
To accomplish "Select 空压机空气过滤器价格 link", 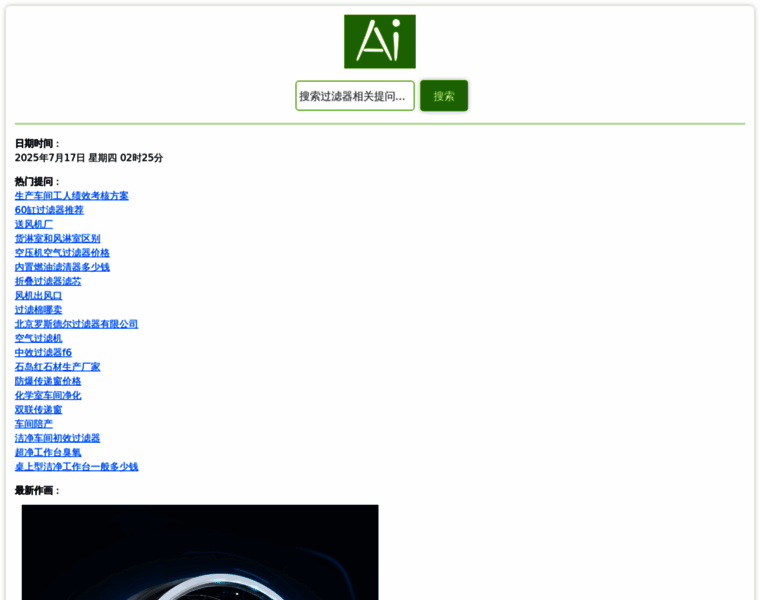I will pyautogui.click(x=62, y=253).
